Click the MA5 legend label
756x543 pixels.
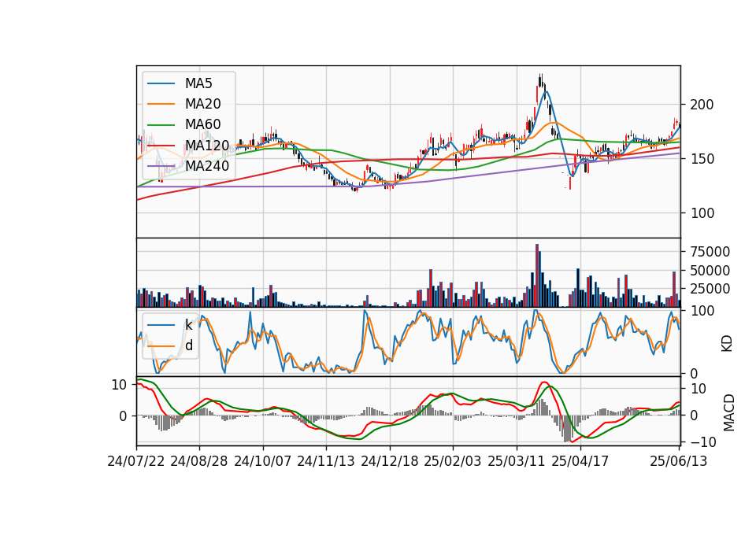tap(198, 83)
